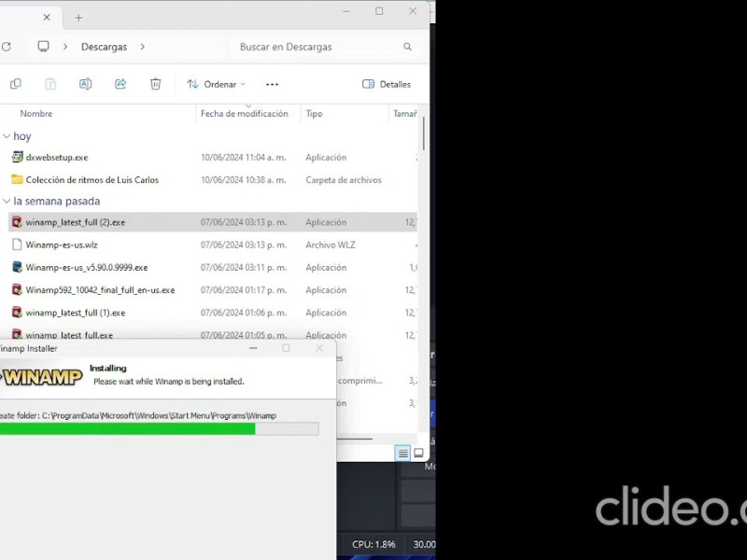Select winamp_latest_full.exe file name

point(69,335)
